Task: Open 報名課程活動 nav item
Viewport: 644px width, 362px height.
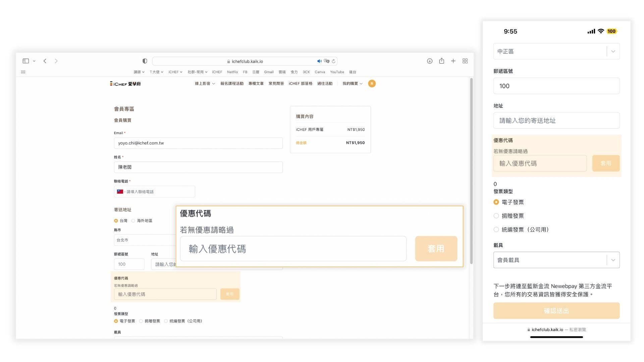Action: (x=232, y=83)
